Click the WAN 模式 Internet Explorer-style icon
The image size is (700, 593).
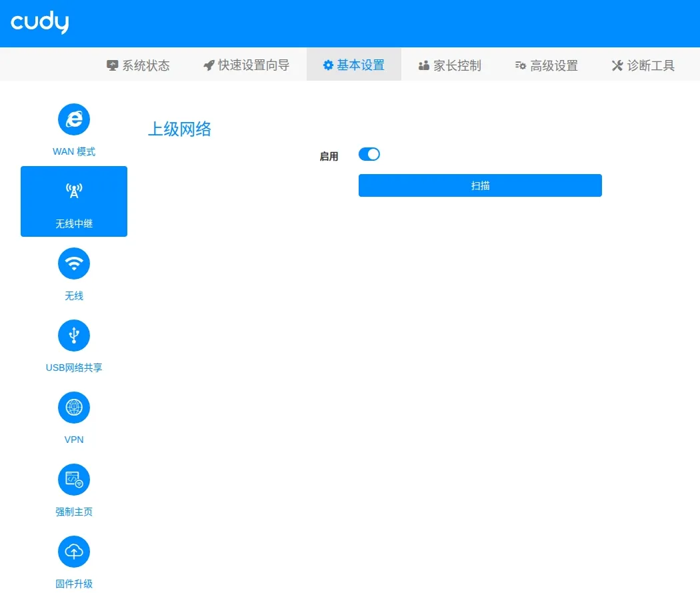(74, 119)
